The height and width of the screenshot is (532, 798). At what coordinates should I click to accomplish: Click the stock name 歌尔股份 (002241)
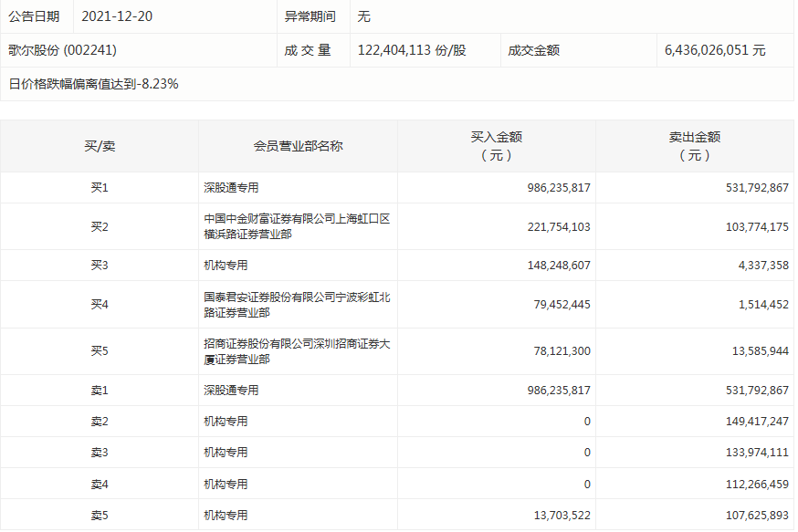click(x=63, y=50)
